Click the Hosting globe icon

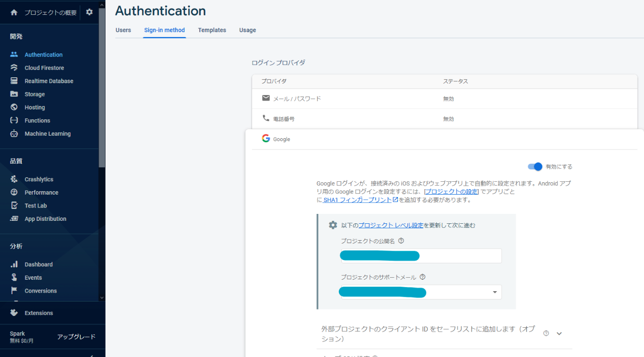tap(14, 107)
